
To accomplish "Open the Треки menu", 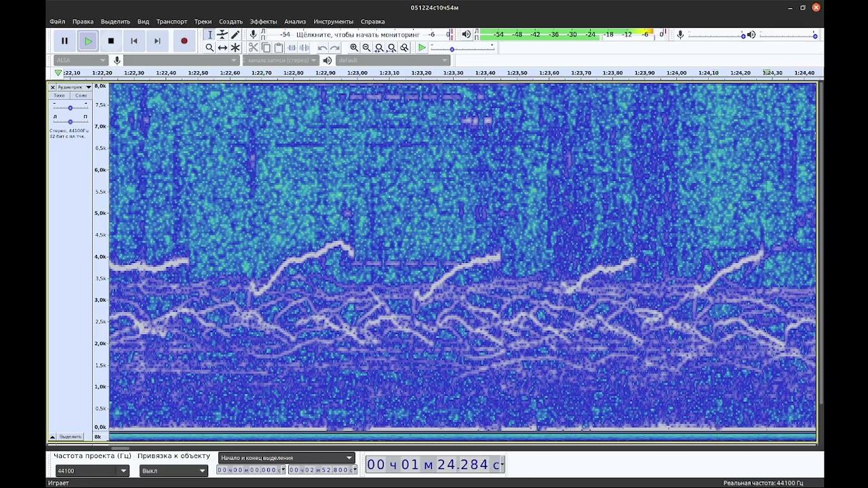I will click(x=203, y=22).
